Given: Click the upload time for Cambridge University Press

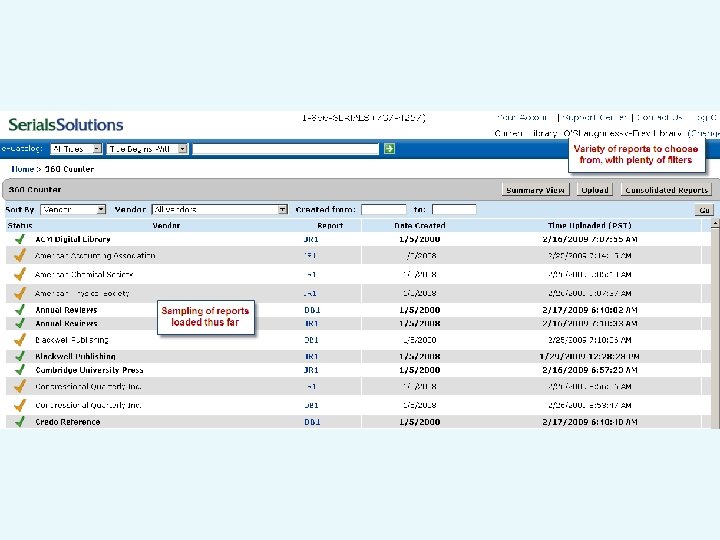Looking at the screenshot, I should pos(590,370).
